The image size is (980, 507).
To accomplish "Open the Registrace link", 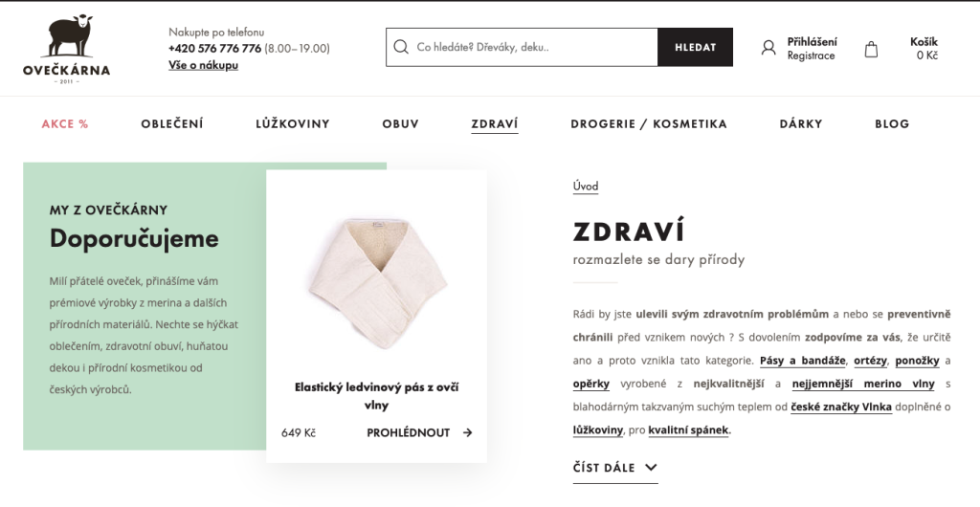I will (811, 55).
